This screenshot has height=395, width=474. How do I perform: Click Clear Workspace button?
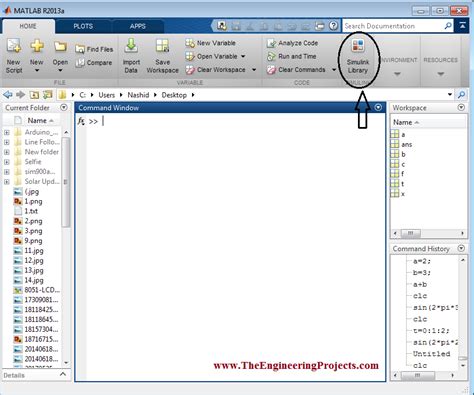point(216,70)
